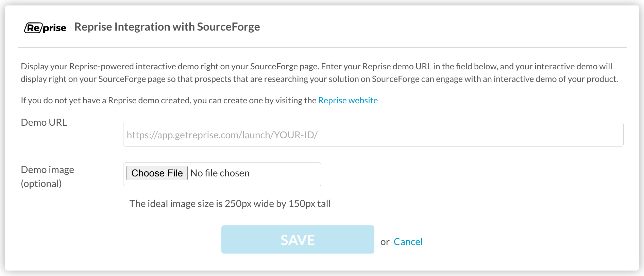
Task: Click the Demo URL field label
Action: pos(44,122)
